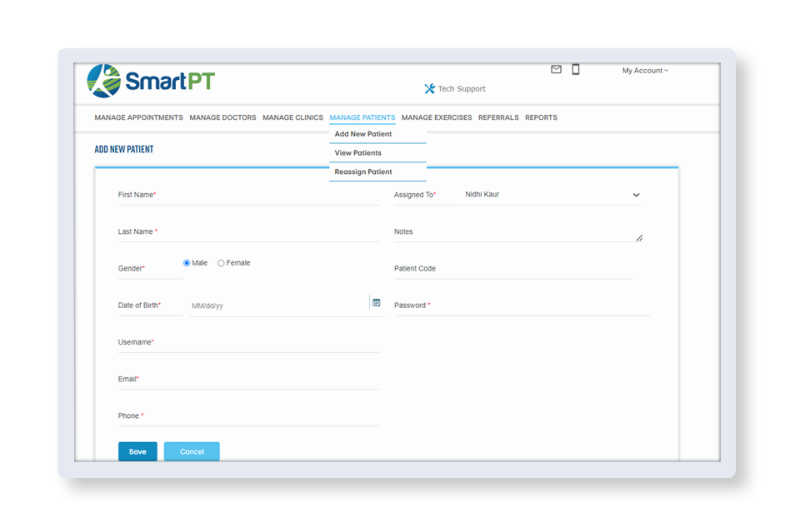The height and width of the screenshot is (532, 800).
Task: Select the Male gender radio button
Action: pyautogui.click(x=187, y=263)
